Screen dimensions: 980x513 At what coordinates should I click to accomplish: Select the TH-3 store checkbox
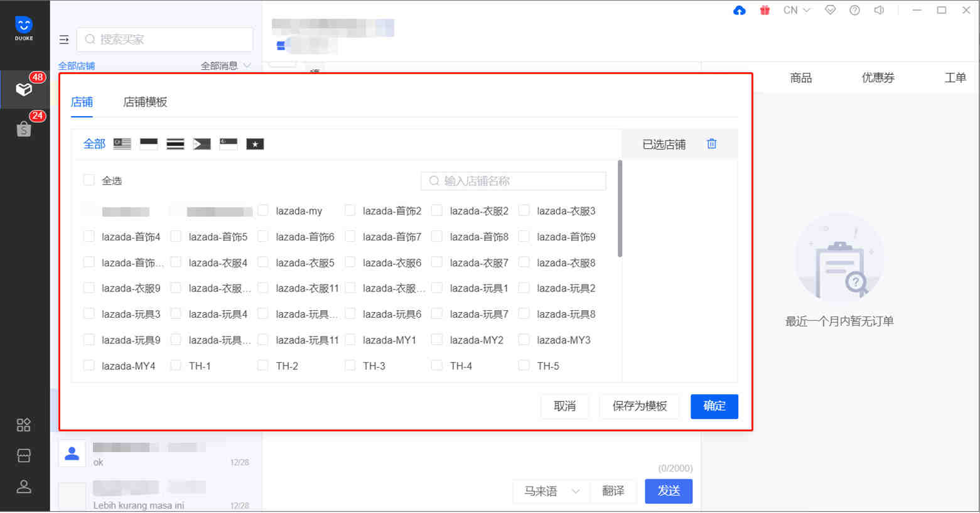[x=350, y=365]
